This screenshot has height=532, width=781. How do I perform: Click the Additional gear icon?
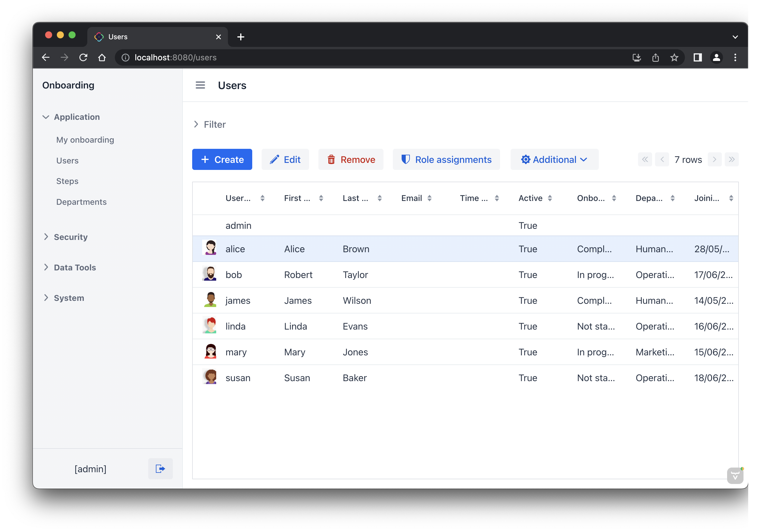[x=525, y=159]
